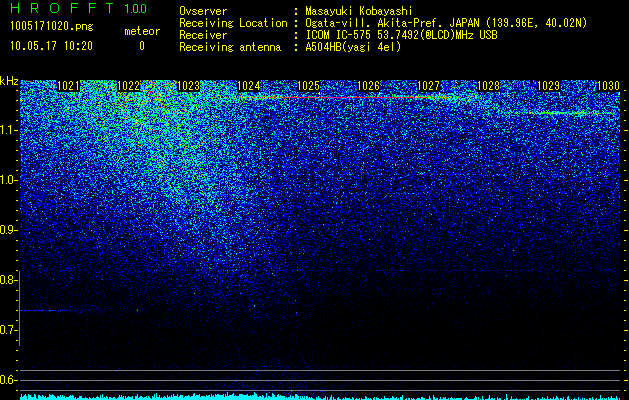Click the 1030 time marker
This screenshot has height=400, width=629.
click(x=609, y=86)
